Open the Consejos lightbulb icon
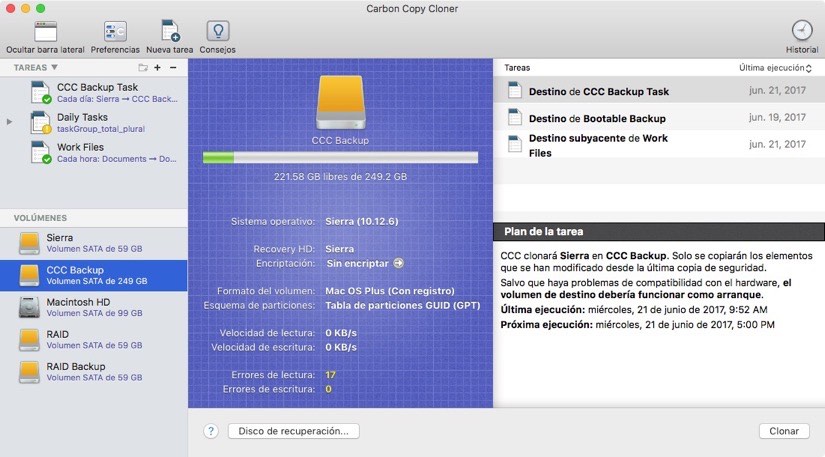This screenshot has width=825, height=457. coord(217,32)
